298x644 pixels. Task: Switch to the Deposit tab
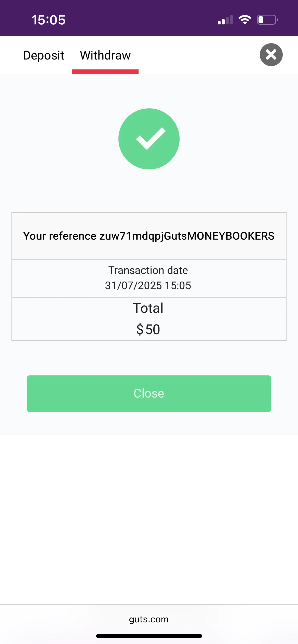44,55
